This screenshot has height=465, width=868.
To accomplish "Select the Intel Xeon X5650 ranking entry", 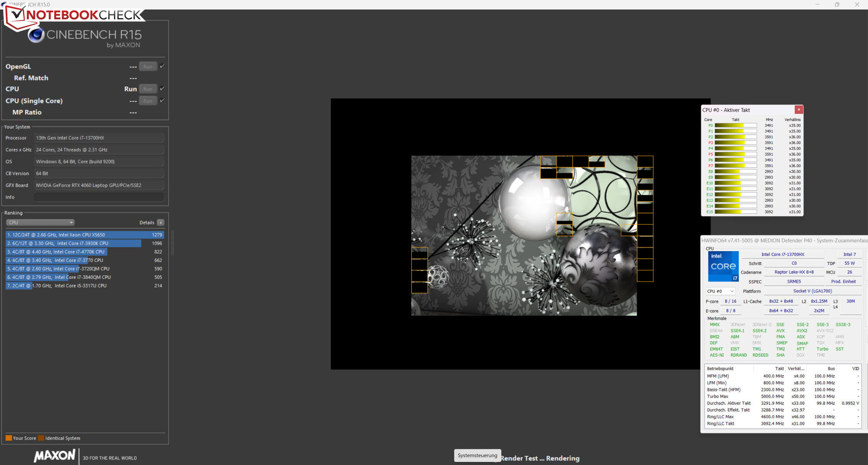I will [85, 235].
